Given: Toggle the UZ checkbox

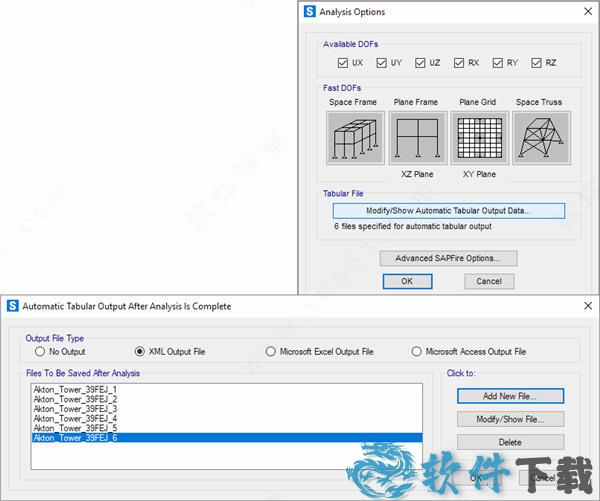Looking at the screenshot, I should 420,63.
